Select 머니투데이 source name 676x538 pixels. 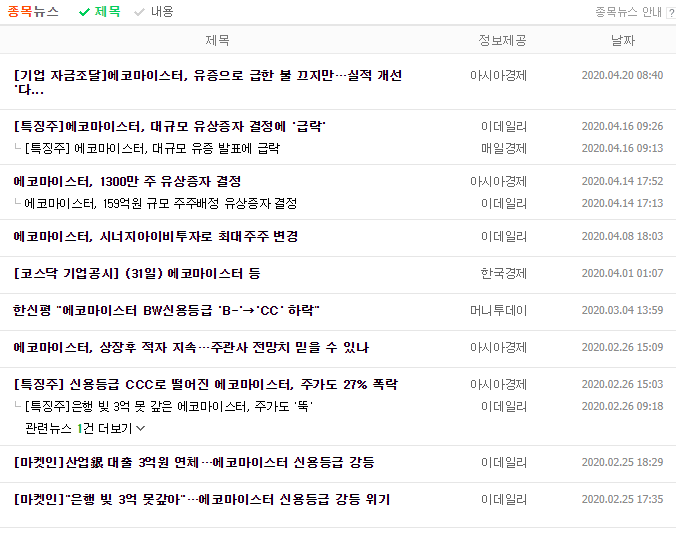coord(498,310)
